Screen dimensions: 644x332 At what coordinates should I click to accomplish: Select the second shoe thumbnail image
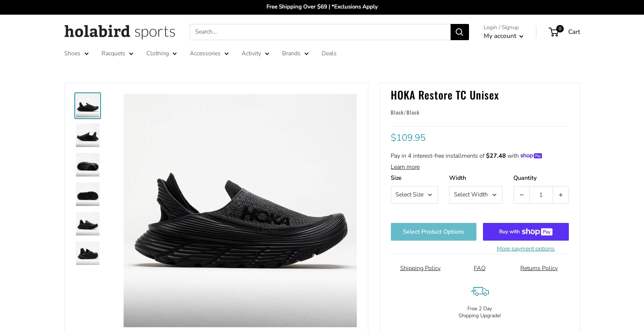click(88, 135)
